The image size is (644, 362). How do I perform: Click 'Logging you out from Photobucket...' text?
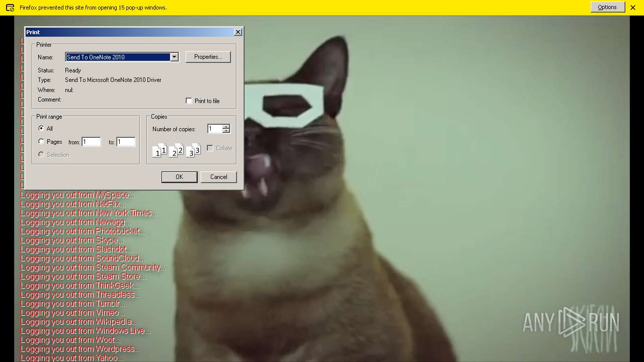point(83,231)
